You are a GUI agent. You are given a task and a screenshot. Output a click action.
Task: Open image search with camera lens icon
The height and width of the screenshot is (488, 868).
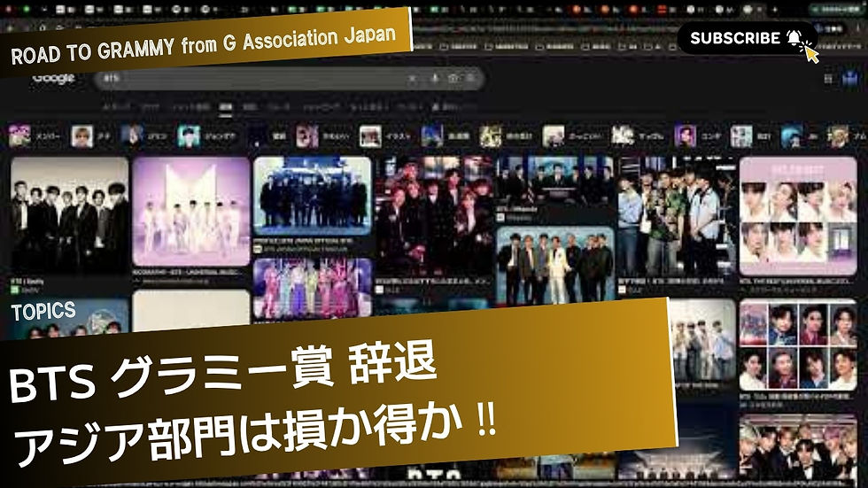(x=453, y=79)
